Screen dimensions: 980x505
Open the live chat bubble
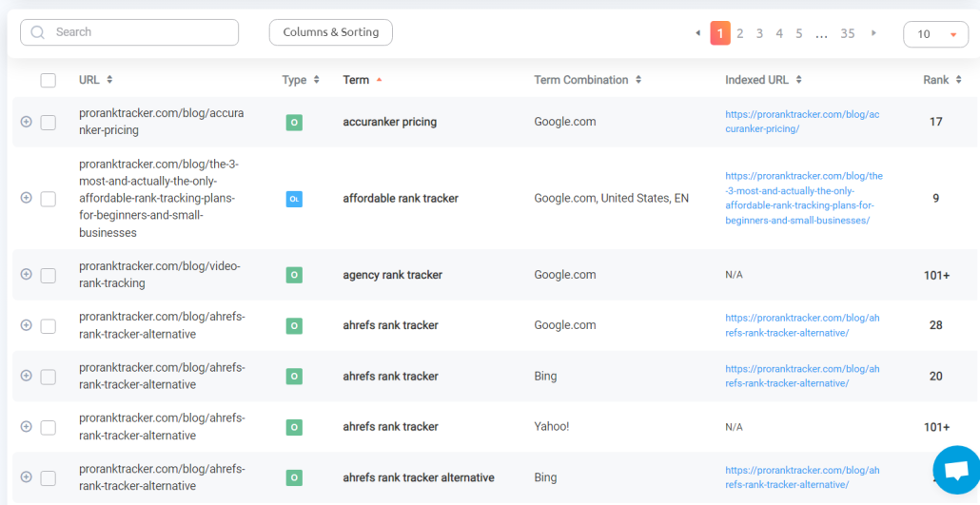[x=957, y=470]
